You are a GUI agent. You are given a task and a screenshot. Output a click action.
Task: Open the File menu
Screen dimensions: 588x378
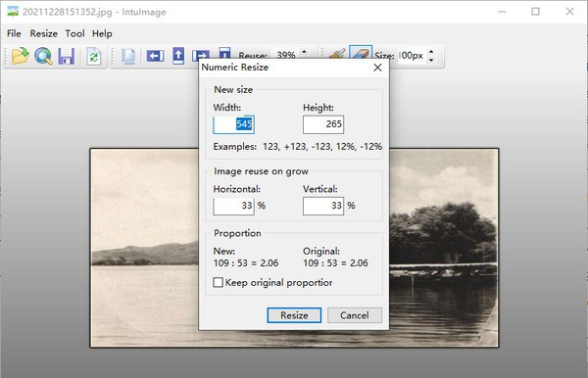(x=14, y=33)
